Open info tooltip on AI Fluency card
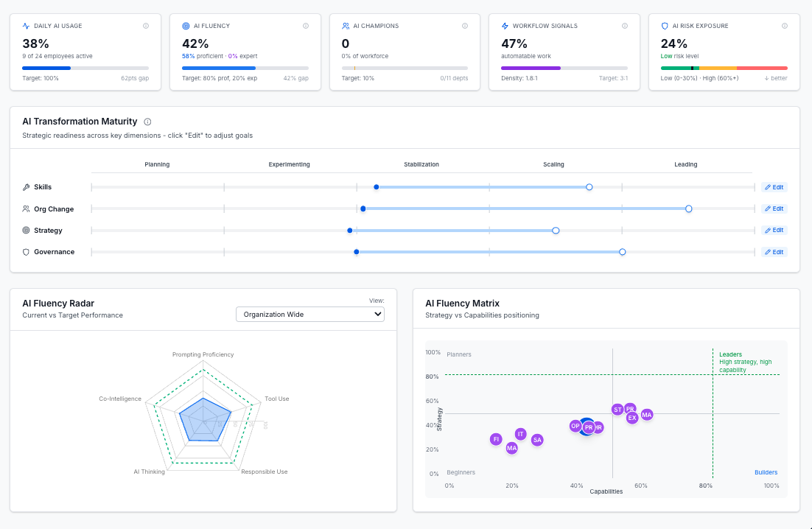The image size is (812, 529). click(306, 26)
